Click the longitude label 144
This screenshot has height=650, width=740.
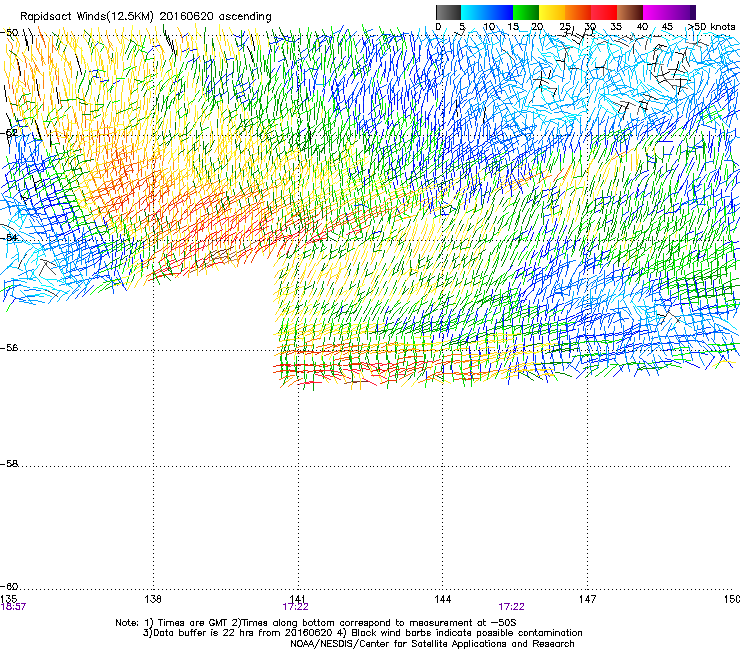click(443, 599)
